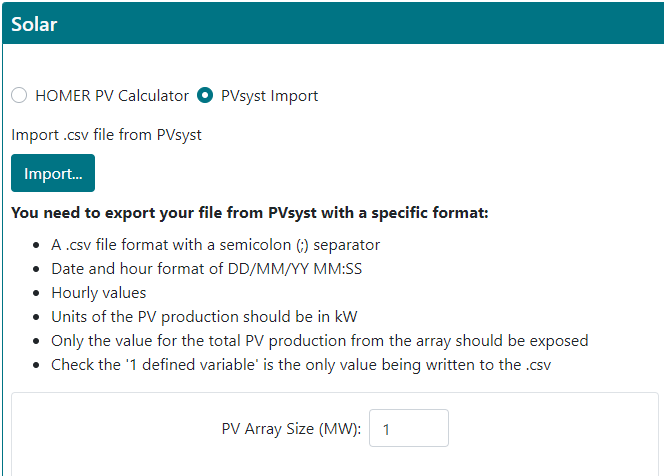Click the 'Hourly values' bullet text
Screen dimensions: 664x476
98,293
